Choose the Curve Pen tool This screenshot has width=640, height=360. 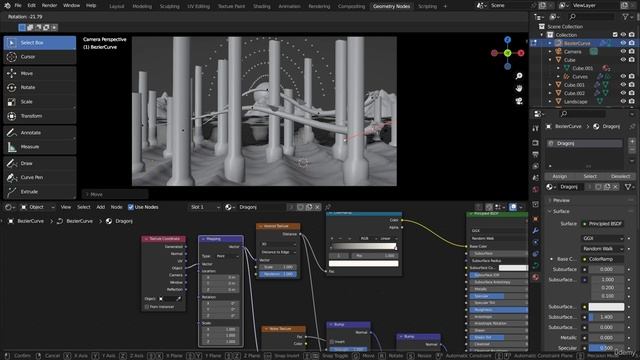click(40, 178)
